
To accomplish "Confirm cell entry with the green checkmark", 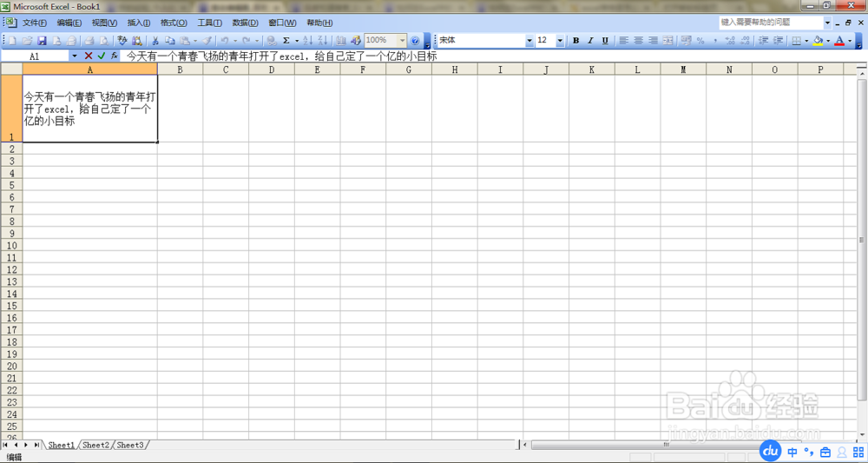I will point(102,56).
